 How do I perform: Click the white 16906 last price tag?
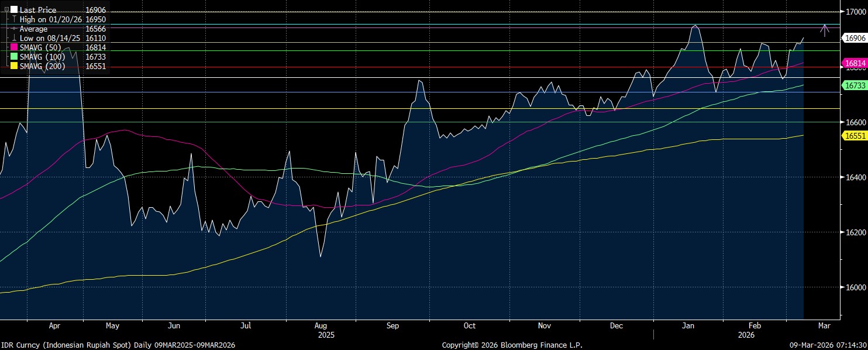coord(854,38)
